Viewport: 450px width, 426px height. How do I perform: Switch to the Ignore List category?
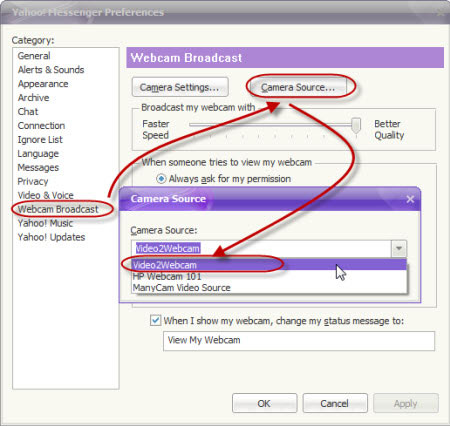tap(40, 140)
